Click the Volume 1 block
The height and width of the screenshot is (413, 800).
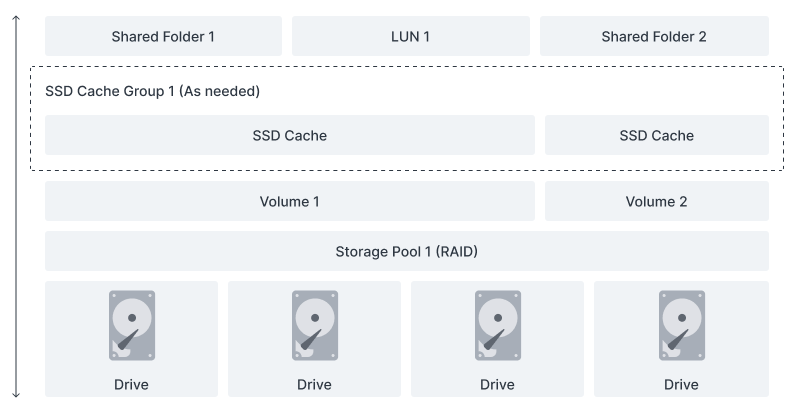click(290, 201)
